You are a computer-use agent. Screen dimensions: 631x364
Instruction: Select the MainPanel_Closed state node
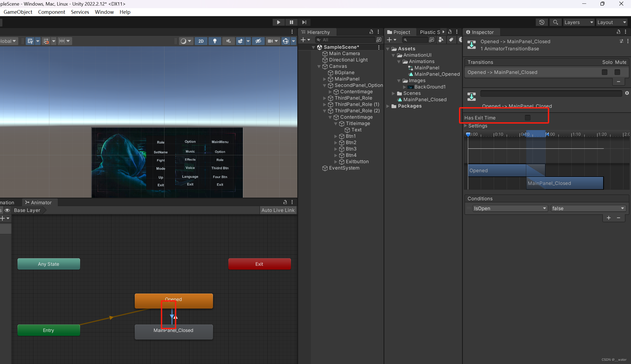tap(174, 332)
